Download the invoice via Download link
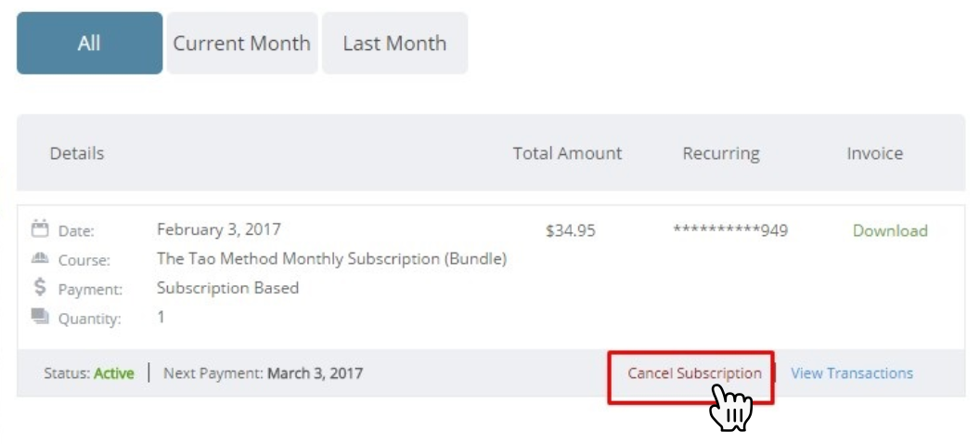The height and width of the screenshot is (444, 980). tap(890, 230)
